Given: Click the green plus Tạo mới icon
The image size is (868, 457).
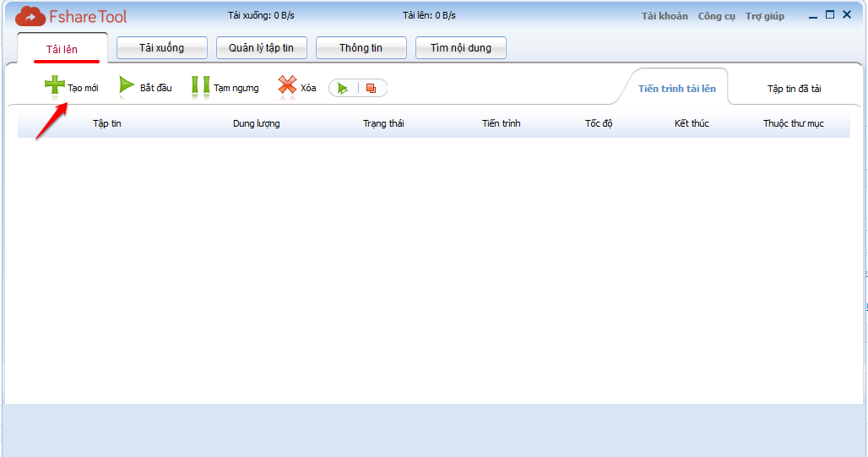Looking at the screenshot, I should point(54,86).
